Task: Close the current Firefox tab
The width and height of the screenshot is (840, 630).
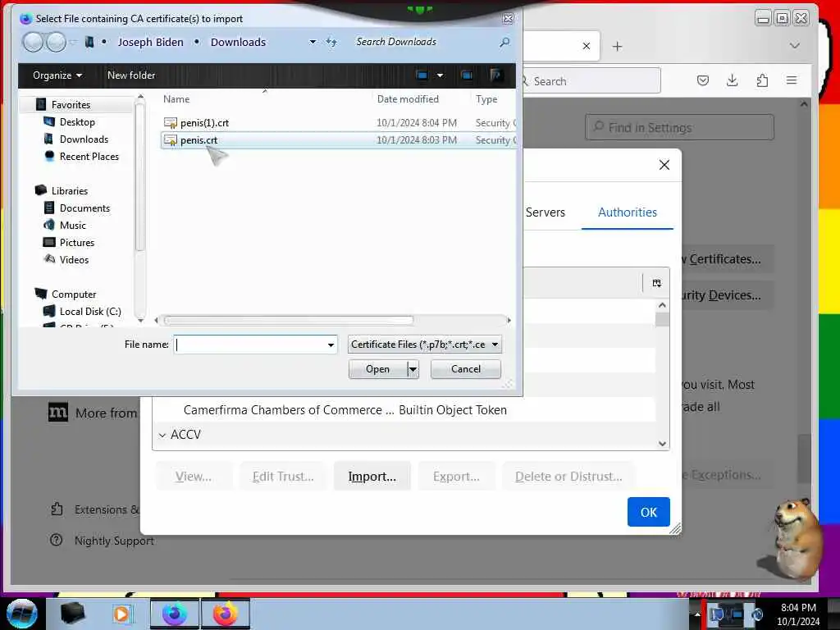Action: pyautogui.click(x=586, y=46)
